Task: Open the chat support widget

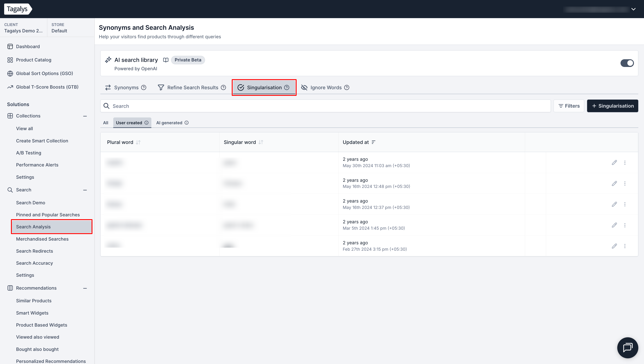Action: tap(628, 348)
